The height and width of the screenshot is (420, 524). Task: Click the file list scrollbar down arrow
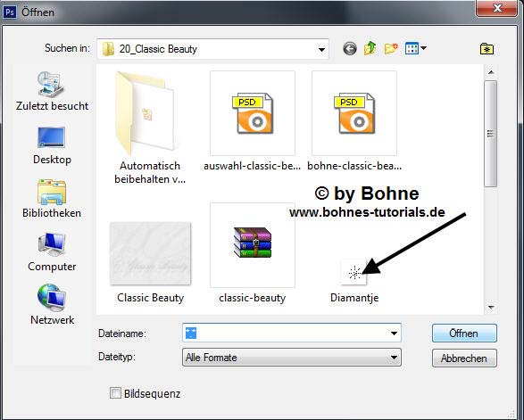pos(491,307)
